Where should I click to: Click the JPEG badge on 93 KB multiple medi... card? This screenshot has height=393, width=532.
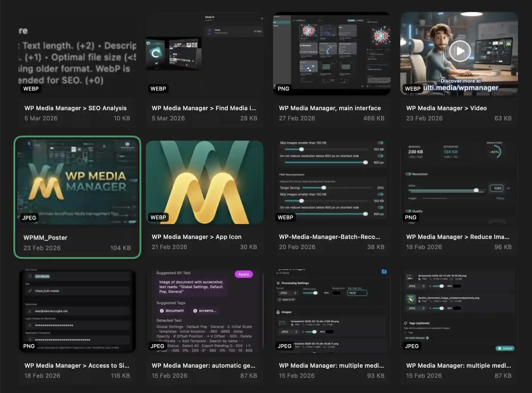285,346
